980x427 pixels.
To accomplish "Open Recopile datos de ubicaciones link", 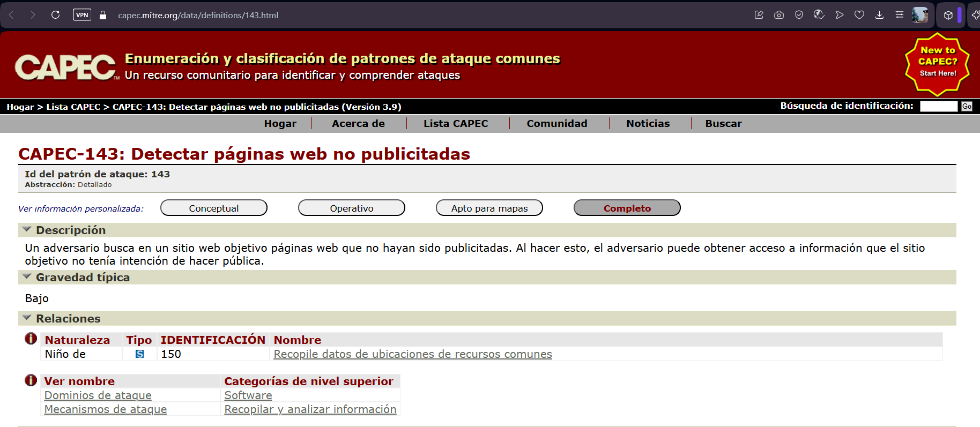I will (413, 354).
